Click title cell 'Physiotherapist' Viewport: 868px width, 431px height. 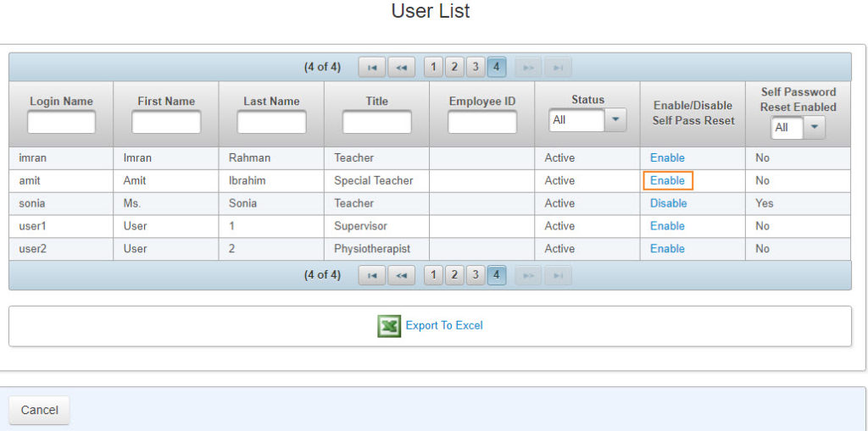click(x=372, y=249)
